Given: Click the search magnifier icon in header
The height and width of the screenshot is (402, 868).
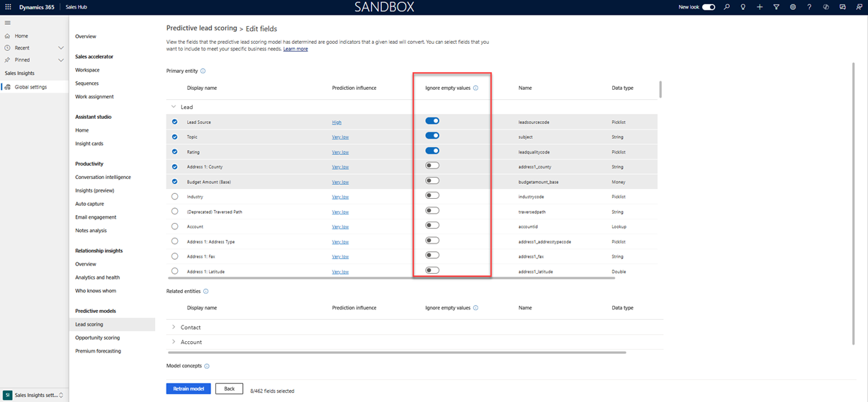Looking at the screenshot, I should click(726, 6).
